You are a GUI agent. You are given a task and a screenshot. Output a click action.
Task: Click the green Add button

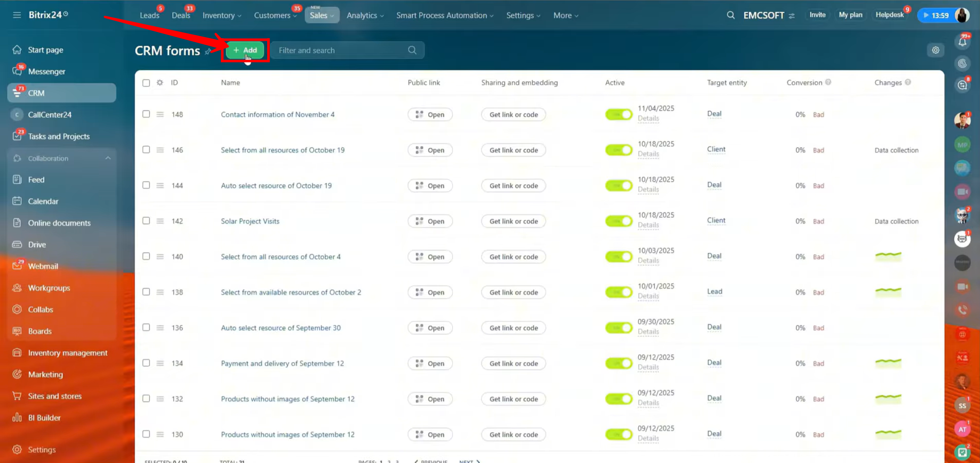(x=245, y=50)
